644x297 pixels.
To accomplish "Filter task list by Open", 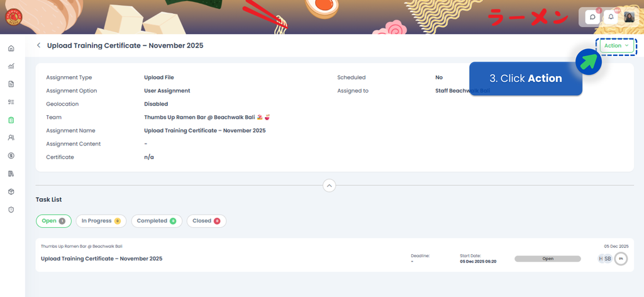I will pos(53,221).
